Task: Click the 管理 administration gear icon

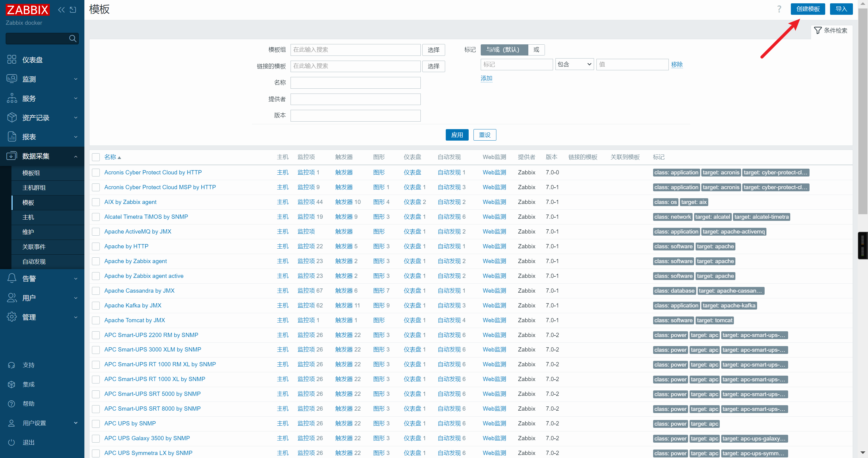Action: coord(12,317)
